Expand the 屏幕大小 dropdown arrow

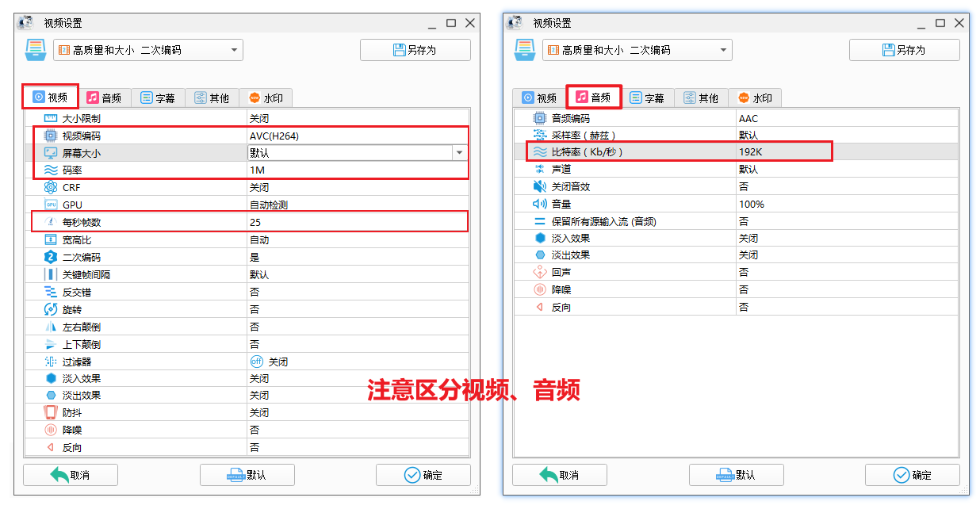pos(459,152)
